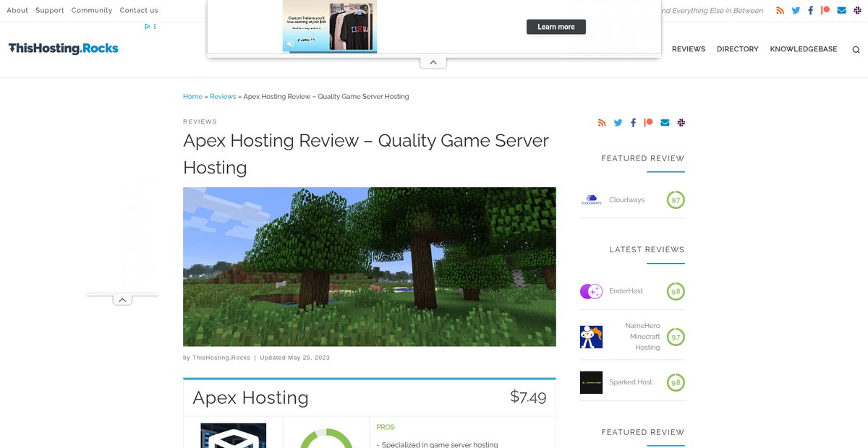Click the sidebar Slack icon
Screen dimensions: 868x448
(x=681, y=123)
